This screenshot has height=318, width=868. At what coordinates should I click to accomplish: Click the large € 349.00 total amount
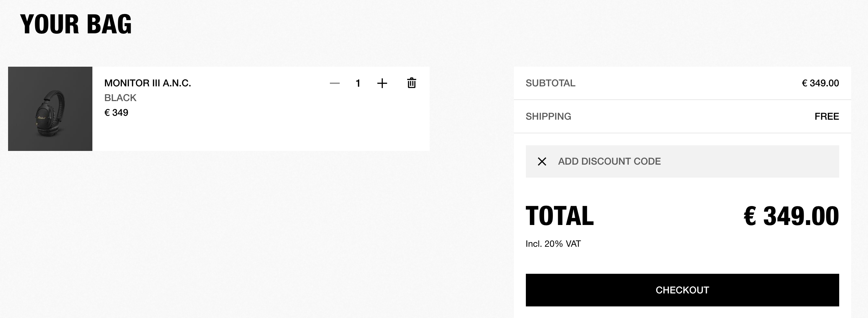tap(791, 216)
